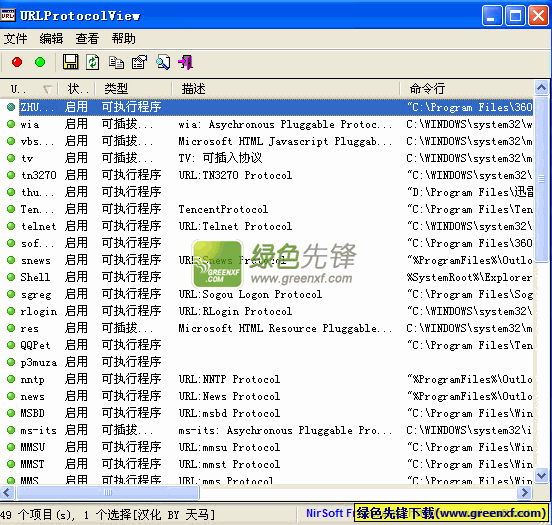Click 'URL:Sogou Logon Protocol' description cell
The image size is (552, 525).
coord(250,294)
